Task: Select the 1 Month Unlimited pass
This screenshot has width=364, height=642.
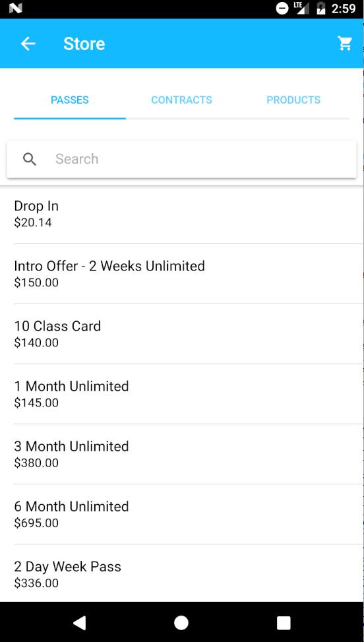Action: (181, 394)
